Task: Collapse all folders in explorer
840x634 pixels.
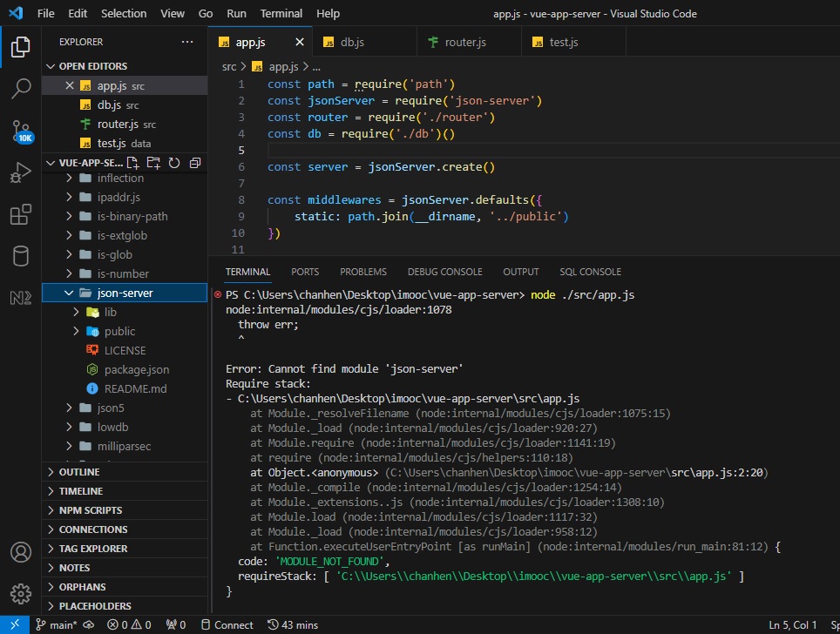Action: (195, 163)
